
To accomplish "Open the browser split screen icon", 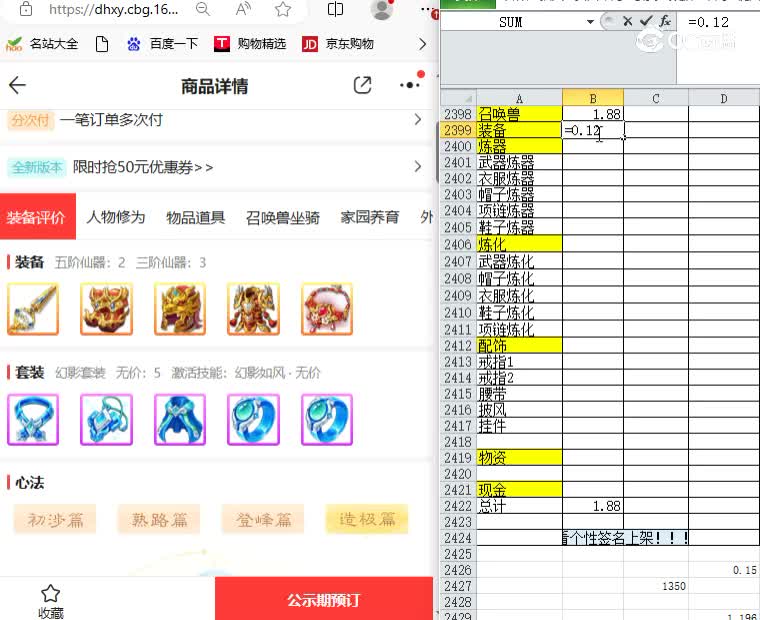I will point(335,9).
